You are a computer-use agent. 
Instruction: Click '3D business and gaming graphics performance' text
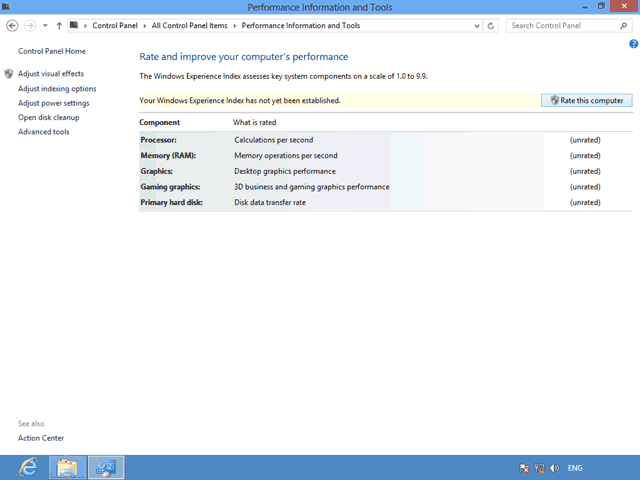pos(312,187)
